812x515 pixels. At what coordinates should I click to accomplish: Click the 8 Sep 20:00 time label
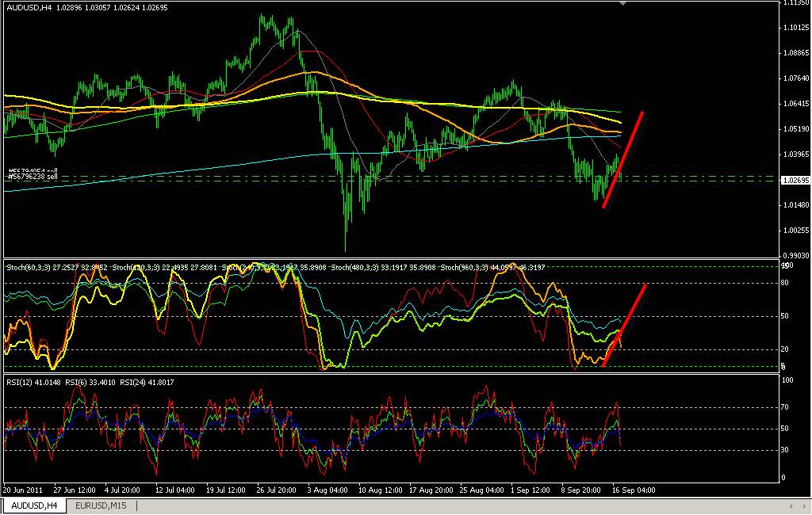[x=581, y=490]
